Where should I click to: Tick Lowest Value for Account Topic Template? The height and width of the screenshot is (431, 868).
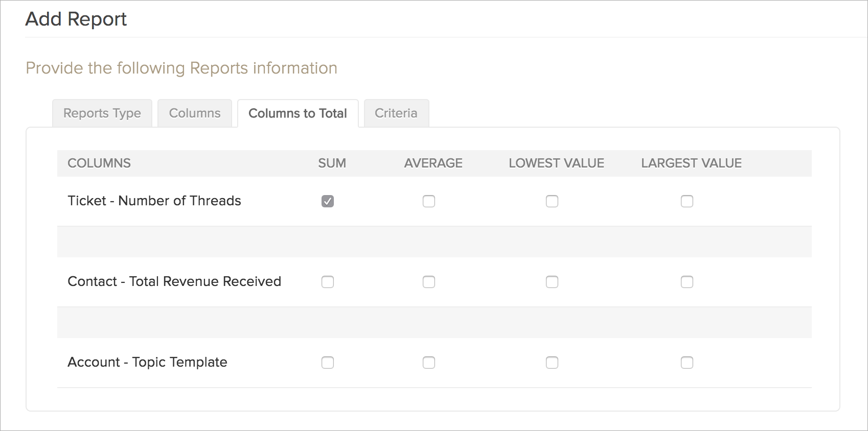click(552, 363)
